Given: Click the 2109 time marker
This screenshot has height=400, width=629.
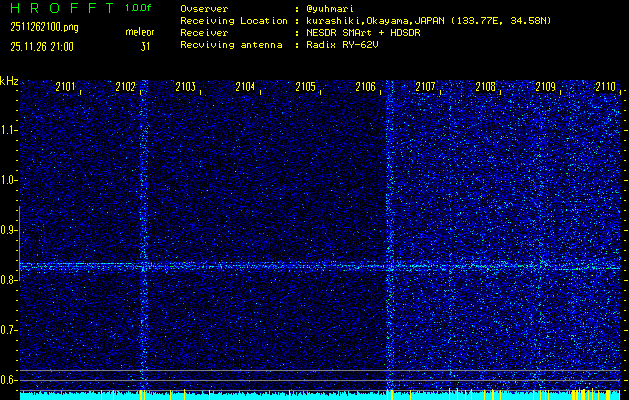Looking at the screenshot, I should pyautogui.click(x=546, y=87).
